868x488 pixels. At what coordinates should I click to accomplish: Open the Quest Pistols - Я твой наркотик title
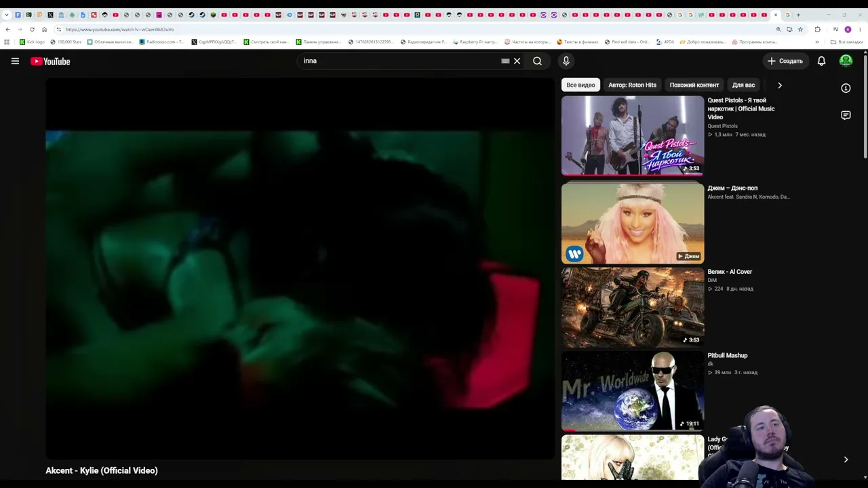point(741,108)
